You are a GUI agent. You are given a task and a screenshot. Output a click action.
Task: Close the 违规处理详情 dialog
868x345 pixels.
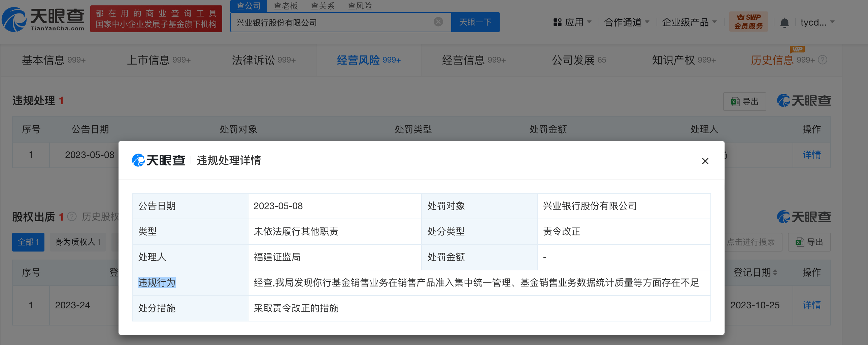coord(705,161)
